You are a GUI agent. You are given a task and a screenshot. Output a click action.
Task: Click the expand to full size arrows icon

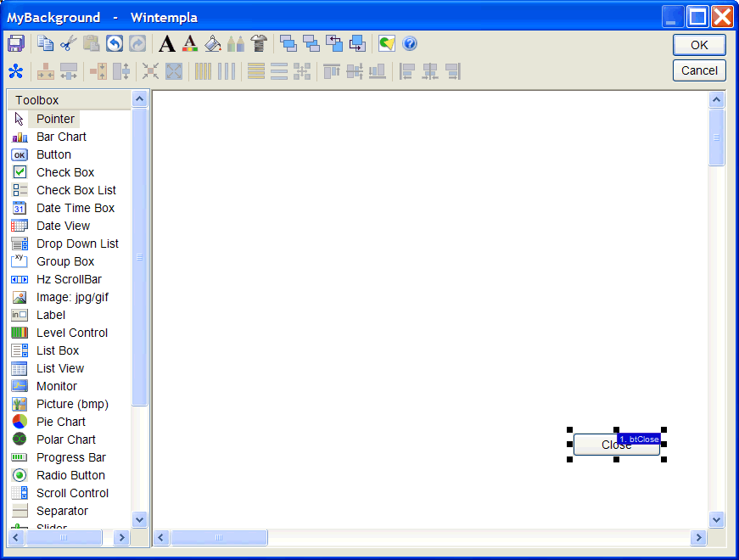[x=173, y=71]
